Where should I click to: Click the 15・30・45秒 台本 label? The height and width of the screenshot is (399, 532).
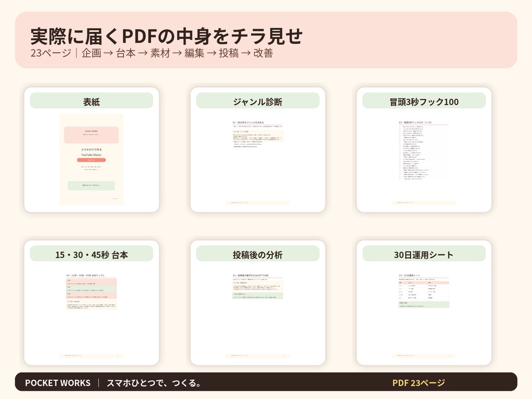(91, 255)
